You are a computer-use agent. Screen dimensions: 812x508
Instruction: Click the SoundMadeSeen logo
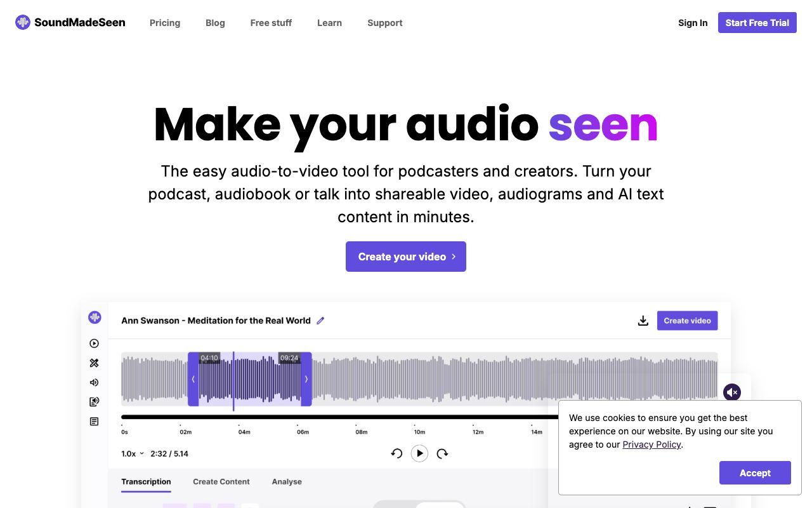click(x=70, y=23)
